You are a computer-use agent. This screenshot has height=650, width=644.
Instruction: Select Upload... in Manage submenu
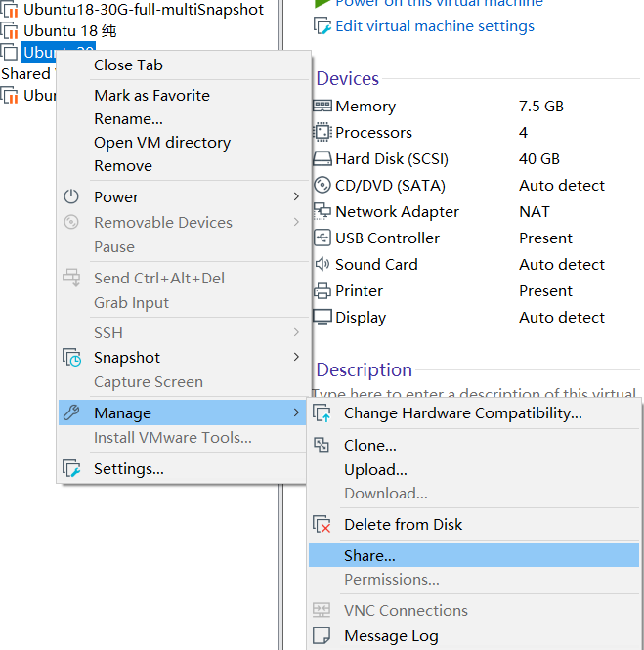pyautogui.click(x=474, y=470)
